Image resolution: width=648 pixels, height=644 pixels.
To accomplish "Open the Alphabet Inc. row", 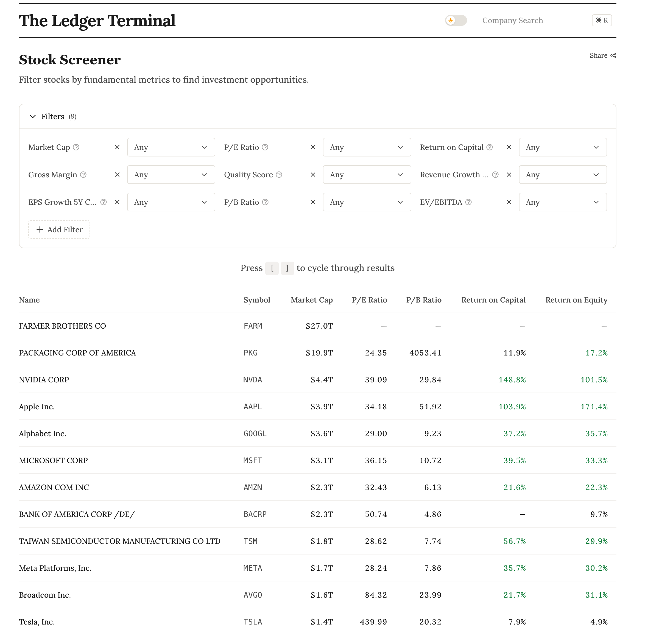I will [317, 433].
